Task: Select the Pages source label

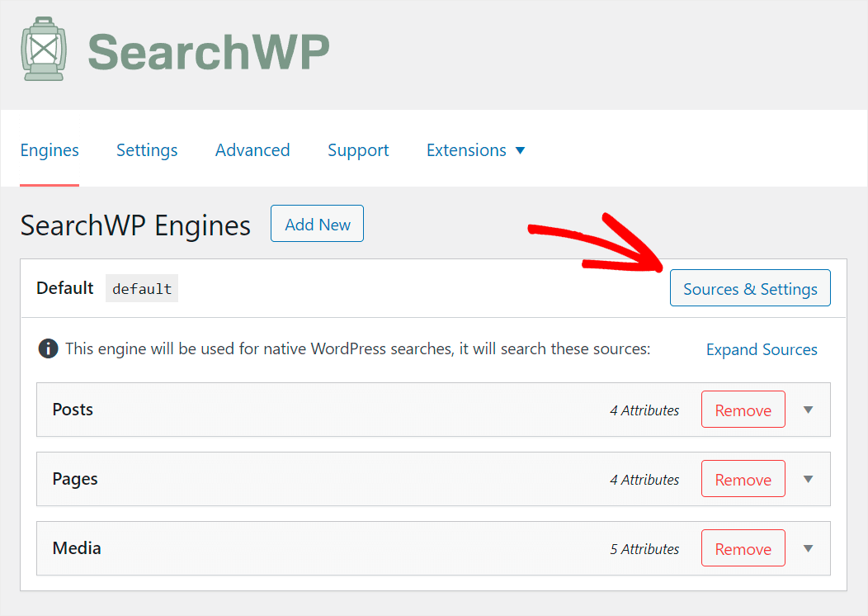Action: point(75,479)
